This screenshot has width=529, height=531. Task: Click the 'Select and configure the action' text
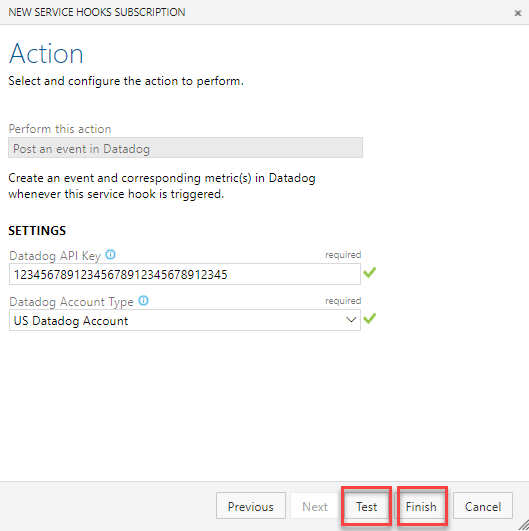tap(126, 81)
